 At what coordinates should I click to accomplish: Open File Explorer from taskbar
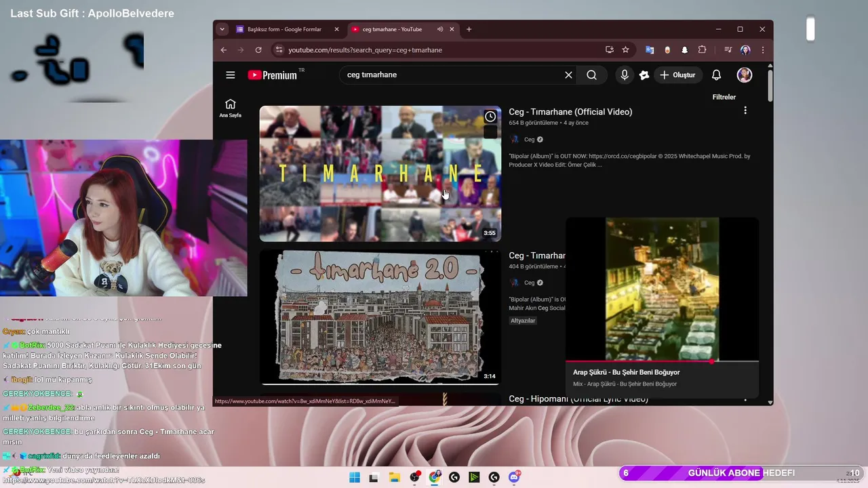[394, 477]
